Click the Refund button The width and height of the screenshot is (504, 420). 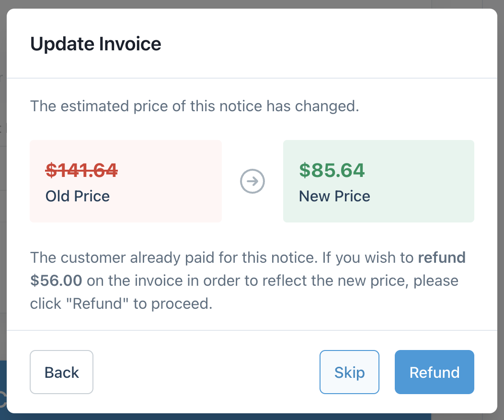(x=434, y=373)
